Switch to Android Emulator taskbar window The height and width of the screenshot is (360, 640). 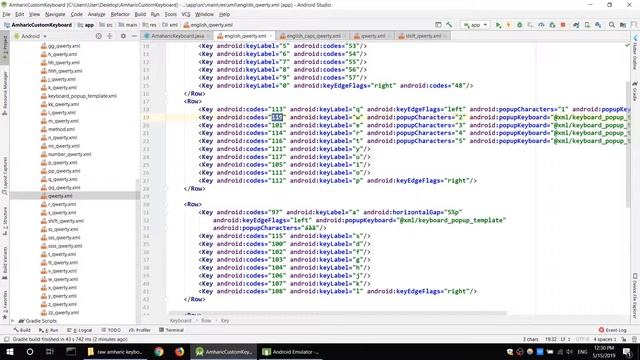291,351
